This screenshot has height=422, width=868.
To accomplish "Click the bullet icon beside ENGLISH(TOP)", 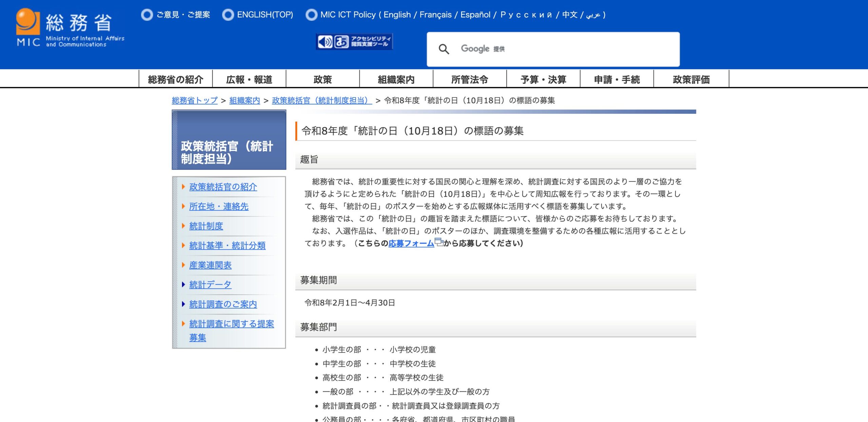I will (228, 15).
